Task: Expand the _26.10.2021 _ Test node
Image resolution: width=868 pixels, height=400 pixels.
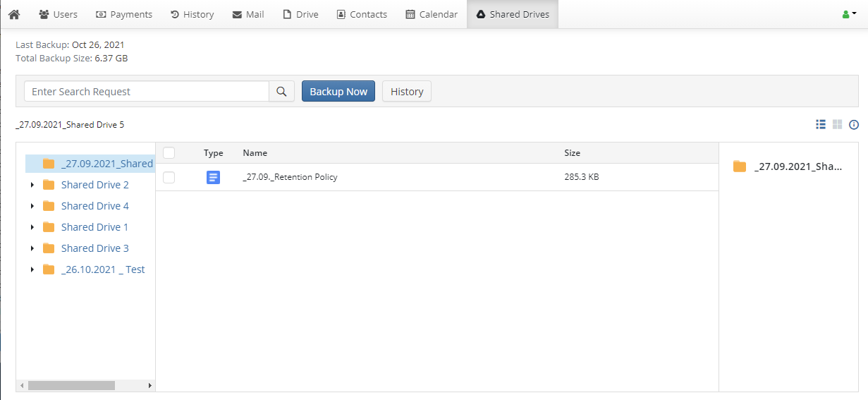Action: point(32,269)
